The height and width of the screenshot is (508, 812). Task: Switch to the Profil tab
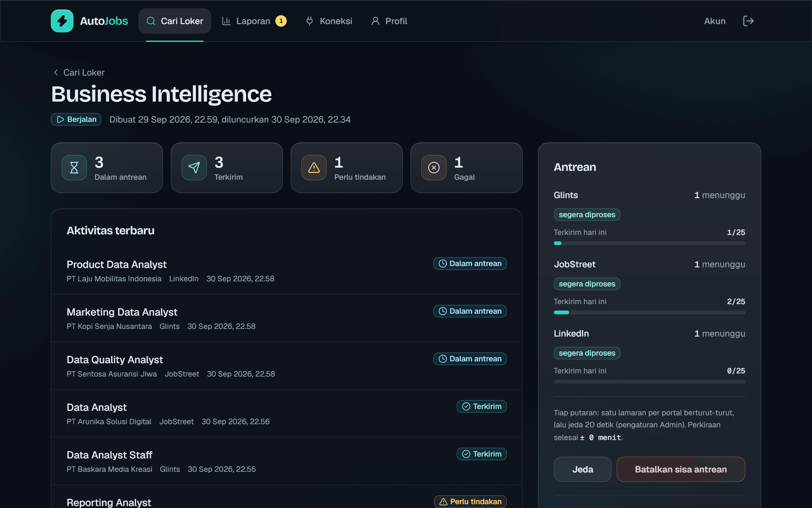389,21
